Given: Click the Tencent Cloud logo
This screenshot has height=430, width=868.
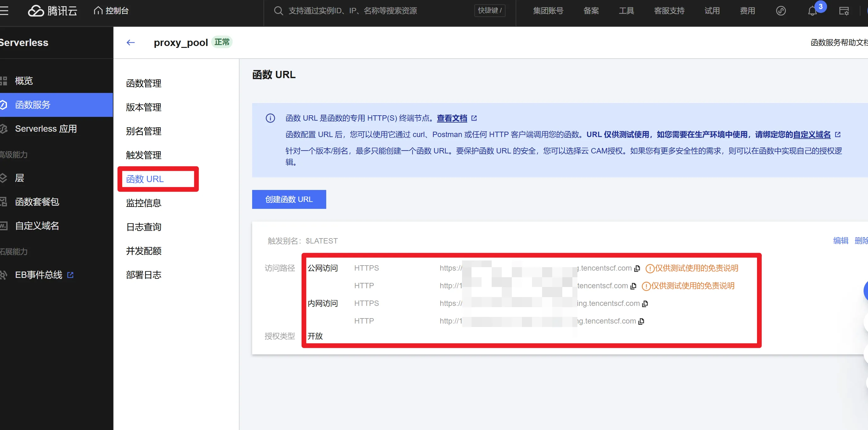Looking at the screenshot, I should coord(52,11).
